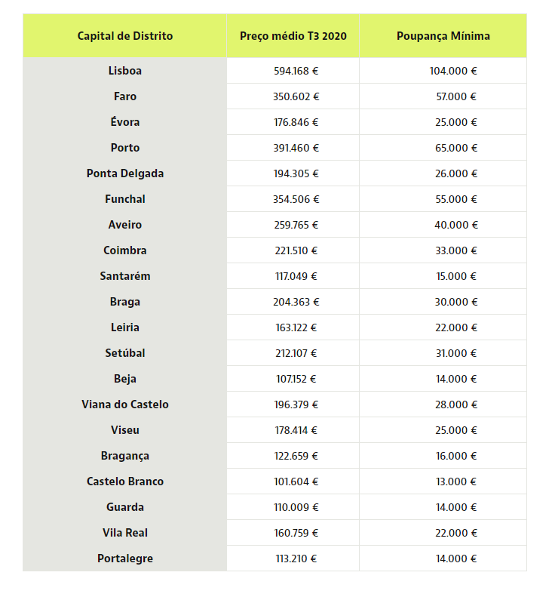The width and height of the screenshot is (552, 593).
Task: Click Vila Real savings 22.000 €
Action: [x=456, y=533]
